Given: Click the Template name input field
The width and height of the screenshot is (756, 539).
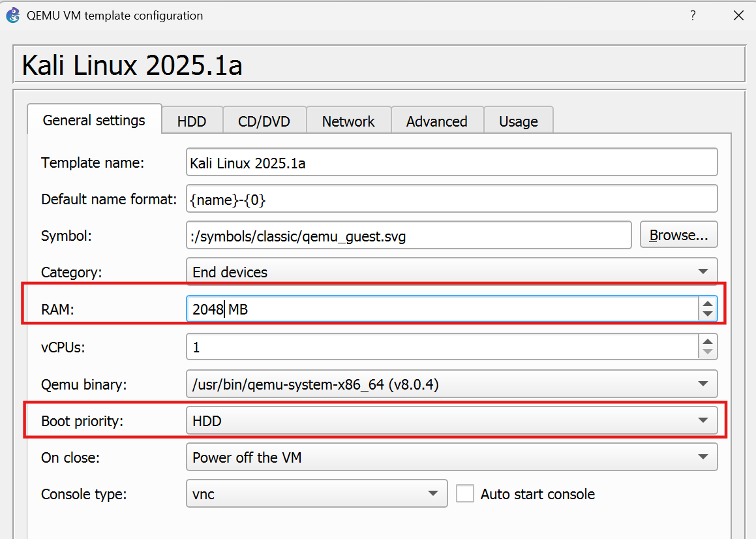Looking at the screenshot, I should [452, 162].
